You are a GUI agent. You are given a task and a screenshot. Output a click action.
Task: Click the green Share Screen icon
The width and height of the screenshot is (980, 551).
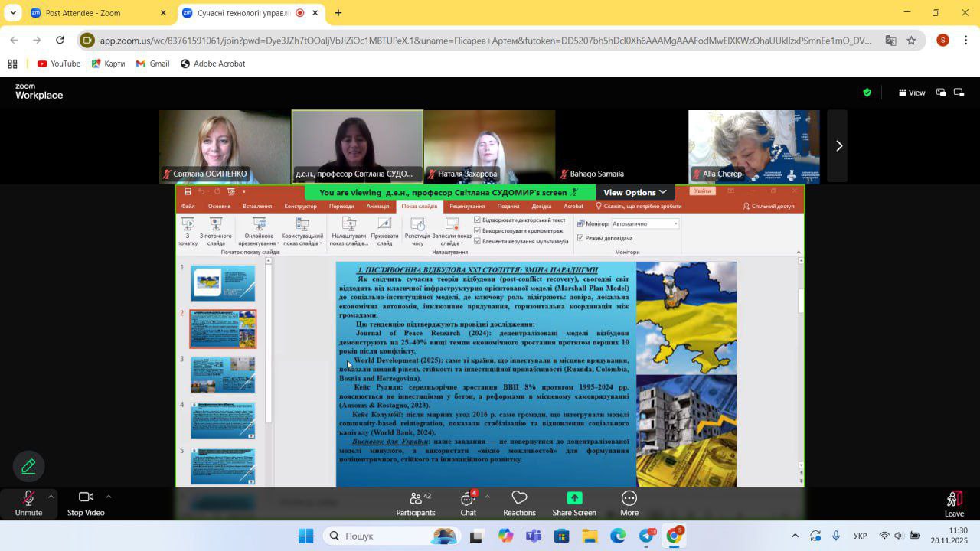pyautogui.click(x=574, y=498)
